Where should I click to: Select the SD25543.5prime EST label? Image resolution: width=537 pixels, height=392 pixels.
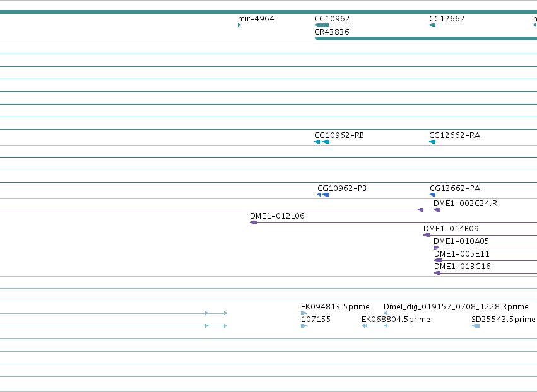pos(503,320)
